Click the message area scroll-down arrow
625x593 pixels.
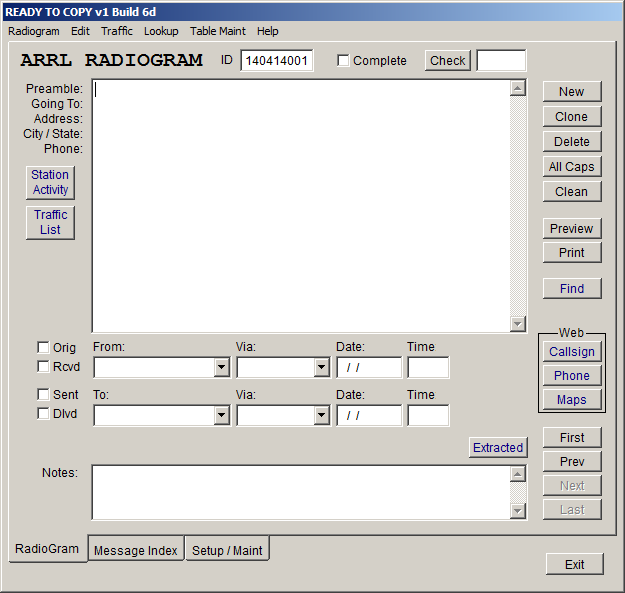(518, 324)
